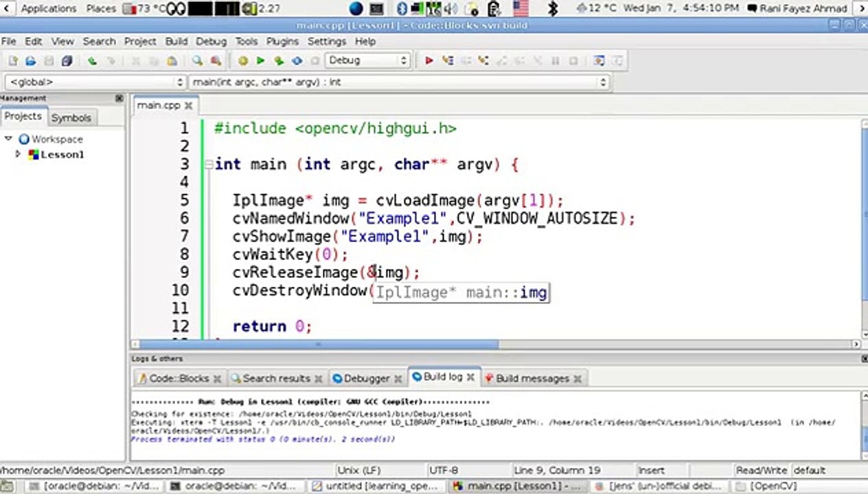Click the Undo arrow icon
868x494 pixels.
pyautogui.click(x=92, y=60)
